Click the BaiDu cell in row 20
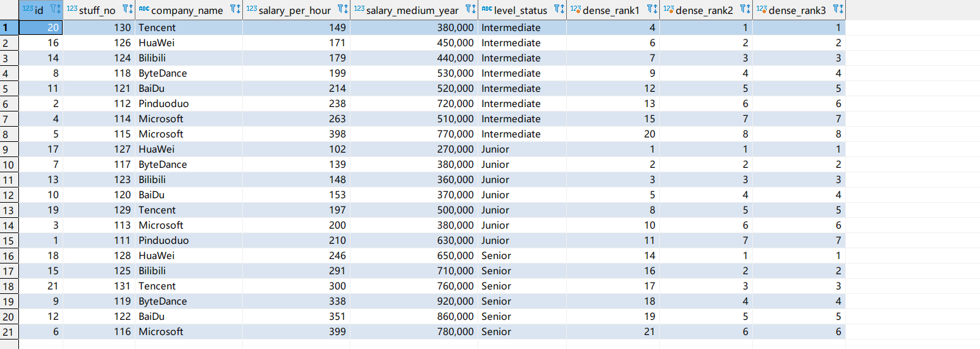This screenshot has height=349, width=980. pos(189,316)
